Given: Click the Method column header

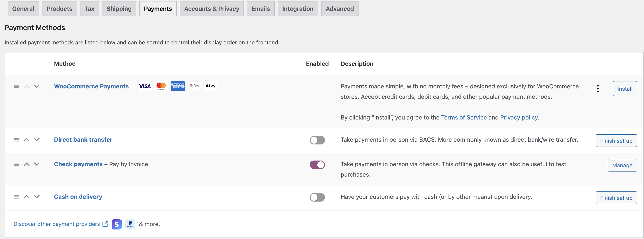Looking at the screenshot, I should pos(65,64).
